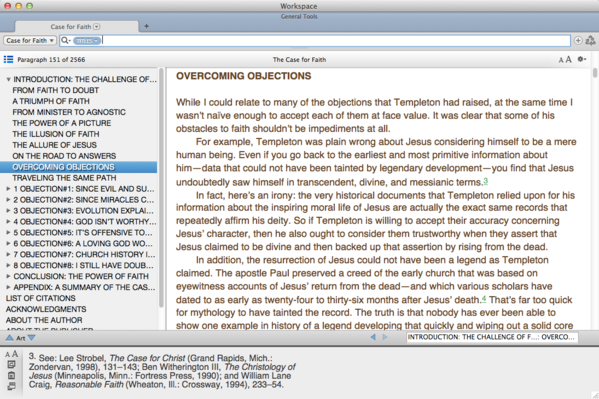The image size is (599, 399).
Task: Select highlighted OVERCOMING OBJECTIONS entry
Action: pos(78,167)
